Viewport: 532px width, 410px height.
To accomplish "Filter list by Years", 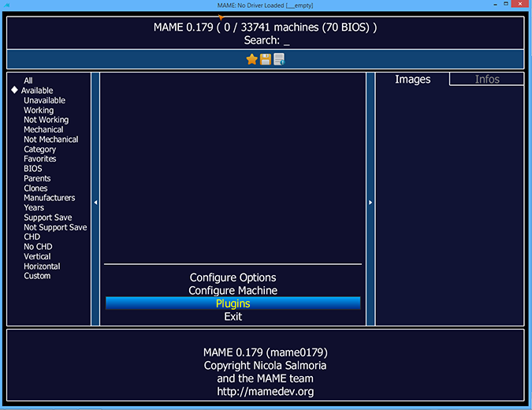I will coord(34,207).
